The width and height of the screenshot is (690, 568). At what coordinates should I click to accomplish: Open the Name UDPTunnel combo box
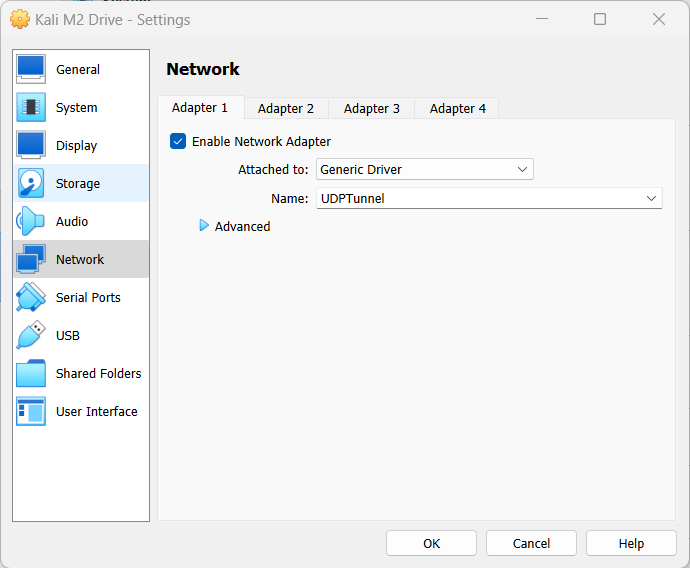coord(489,198)
